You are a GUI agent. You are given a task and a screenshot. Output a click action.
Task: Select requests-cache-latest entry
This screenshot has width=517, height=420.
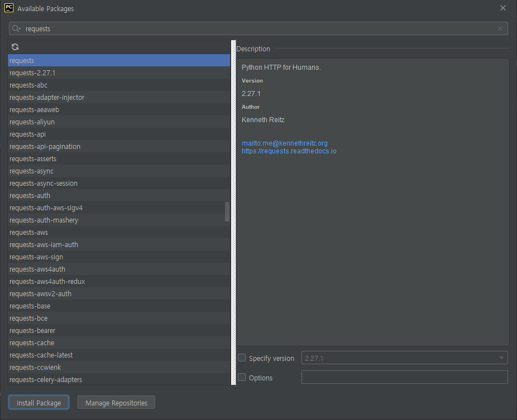click(119, 355)
